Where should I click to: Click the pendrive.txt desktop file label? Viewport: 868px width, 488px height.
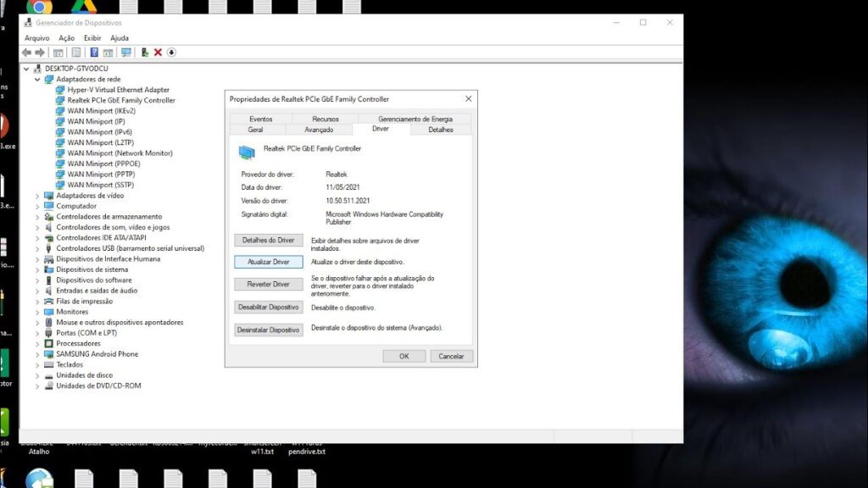click(x=307, y=452)
